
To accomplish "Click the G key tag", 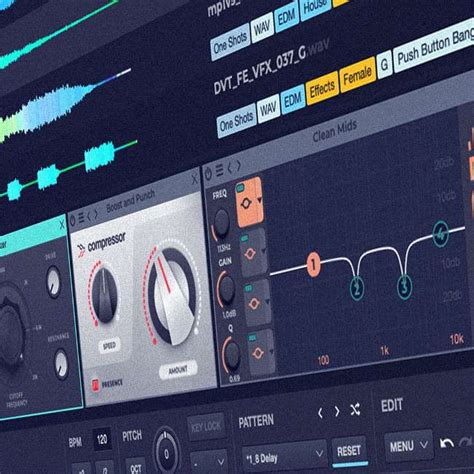I will [384, 65].
